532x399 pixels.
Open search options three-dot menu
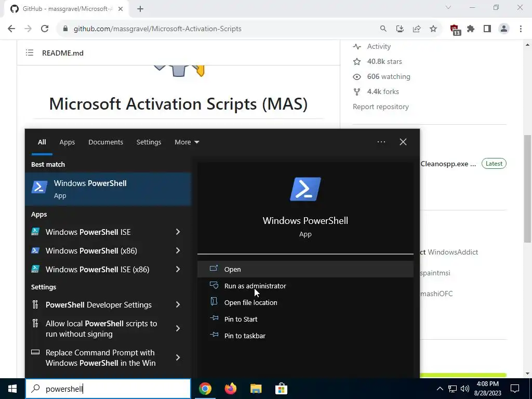pyautogui.click(x=381, y=142)
